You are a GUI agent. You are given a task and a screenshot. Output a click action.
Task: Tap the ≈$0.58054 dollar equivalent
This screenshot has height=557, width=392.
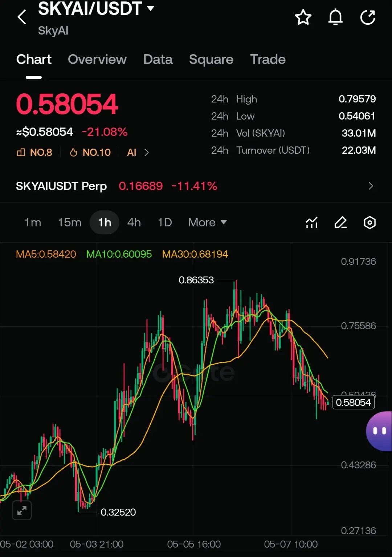[x=45, y=132]
